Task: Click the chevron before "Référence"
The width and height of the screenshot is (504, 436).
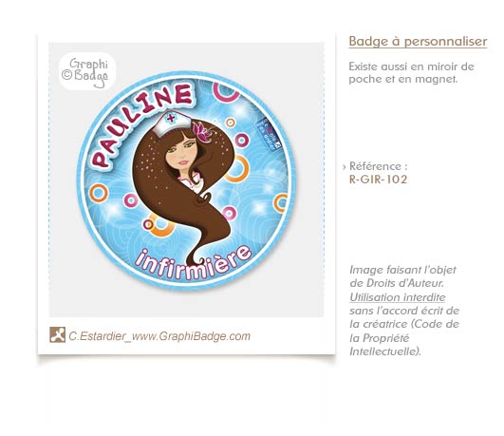Action: click(345, 167)
